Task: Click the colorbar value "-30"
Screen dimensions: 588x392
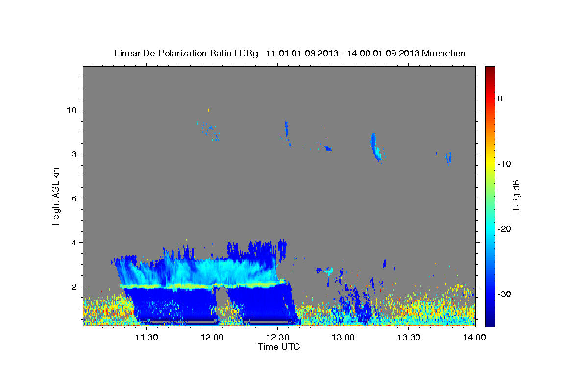Action: (x=505, y=294)
